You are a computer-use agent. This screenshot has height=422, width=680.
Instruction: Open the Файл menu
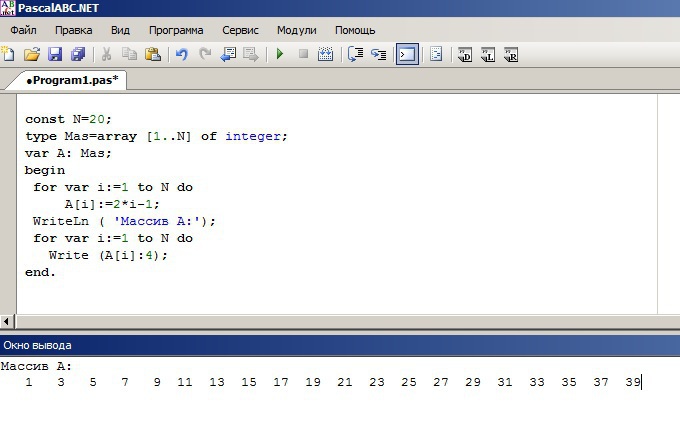(23, 30)
